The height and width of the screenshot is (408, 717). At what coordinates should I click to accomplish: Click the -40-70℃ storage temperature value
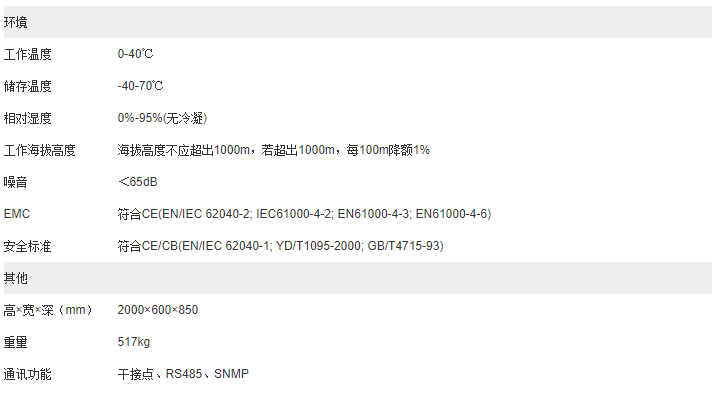(x=140, y=86)
